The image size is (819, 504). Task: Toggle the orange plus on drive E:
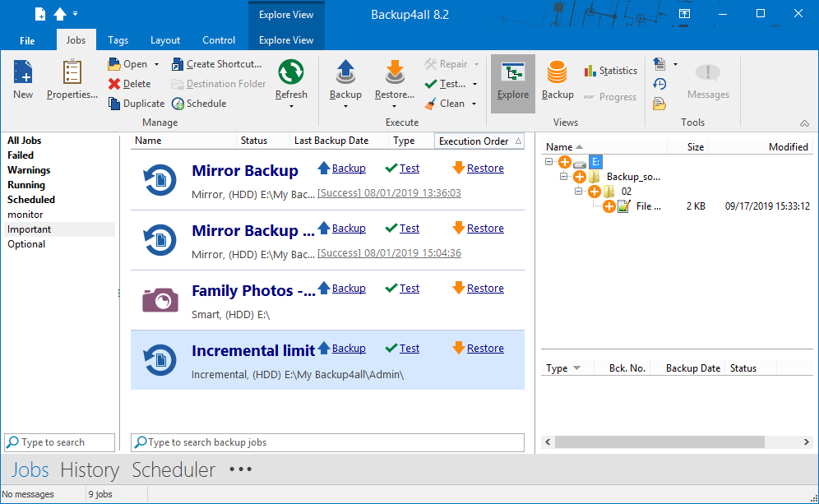(x=565, y=162)
